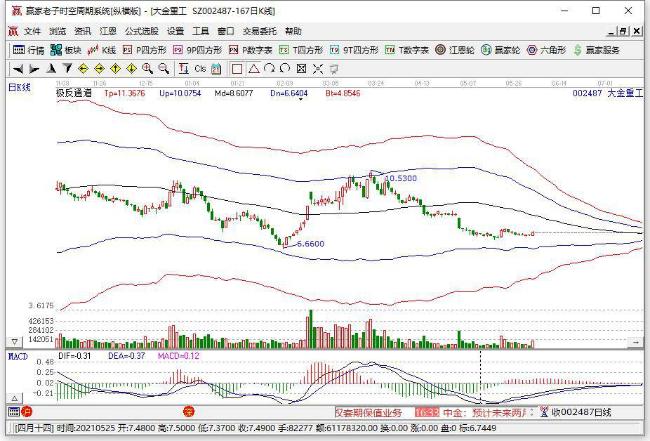Open the 工具 menu

coord(201,31)
